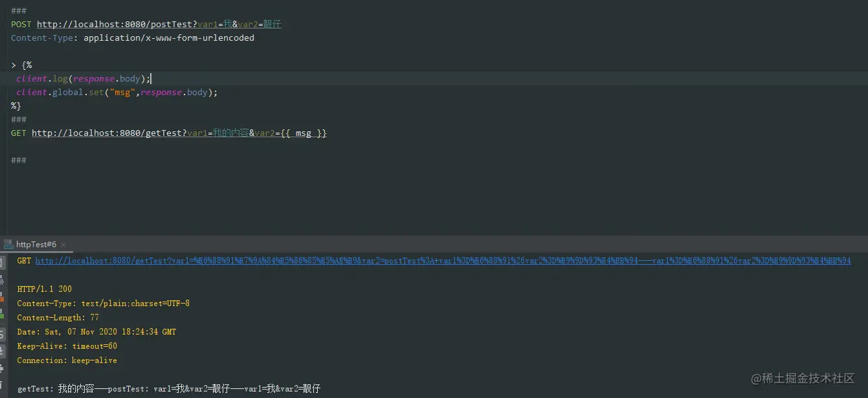Click the getTest response body line
The height and width of the screenshot is (398, 868).
(169, 388)
